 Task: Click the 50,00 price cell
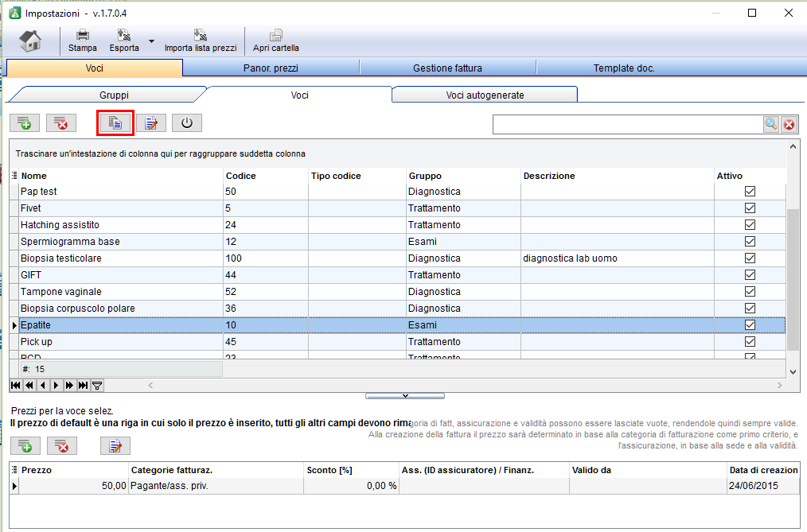[73, 486]
